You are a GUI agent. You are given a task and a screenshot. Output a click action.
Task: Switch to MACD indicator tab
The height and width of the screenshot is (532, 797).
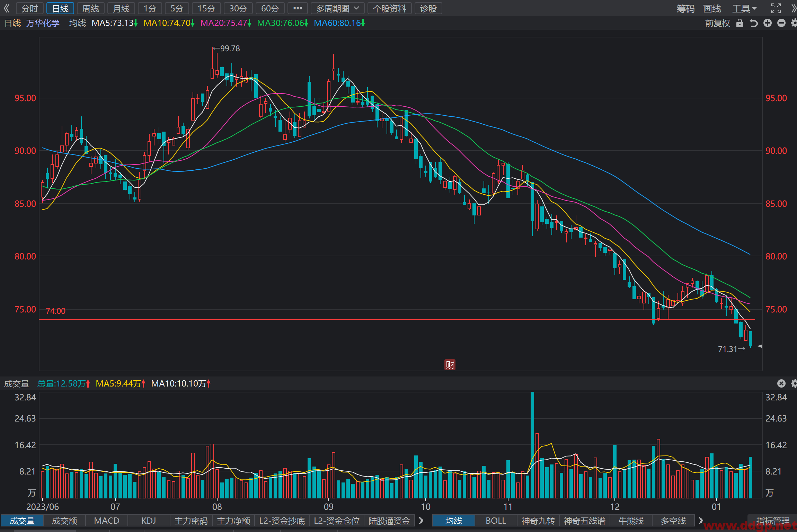pyautogui.click(x=107, y=521)
